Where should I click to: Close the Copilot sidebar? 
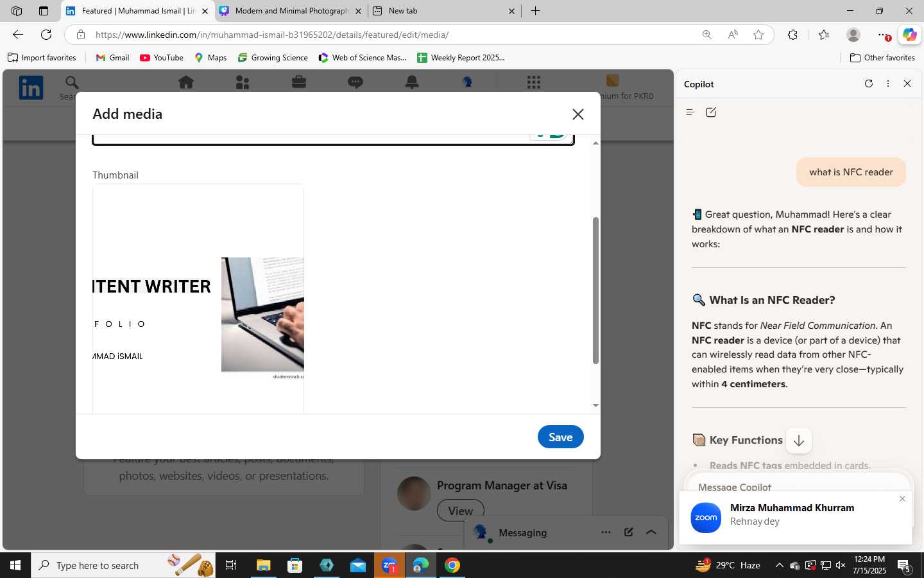(907, 83)
